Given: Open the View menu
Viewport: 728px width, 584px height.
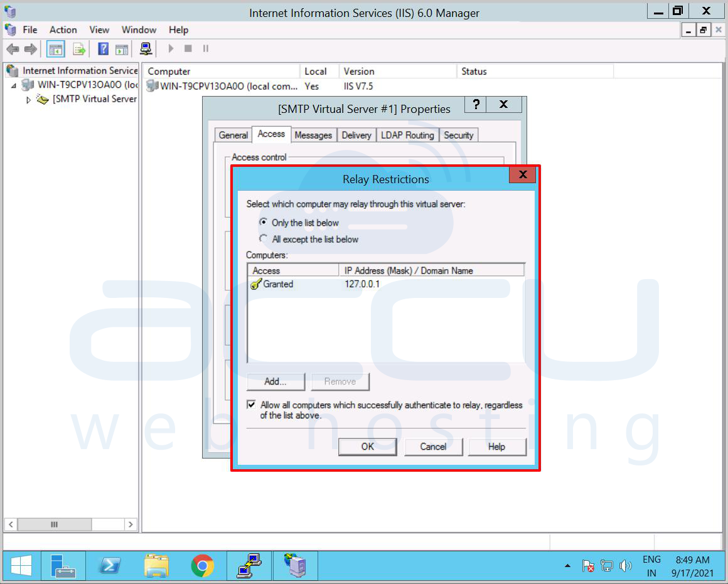Looking at the screenshot, I should click(99, 29).
